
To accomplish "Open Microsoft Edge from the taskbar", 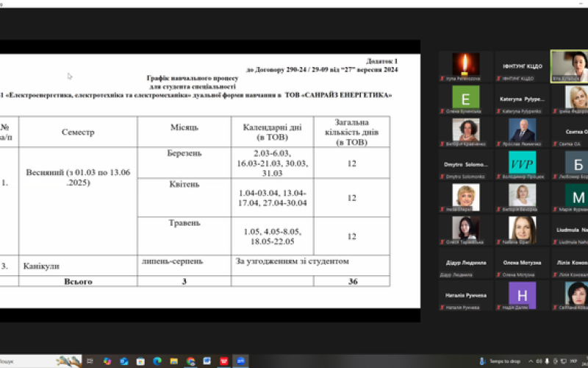I will click(157, 361).
